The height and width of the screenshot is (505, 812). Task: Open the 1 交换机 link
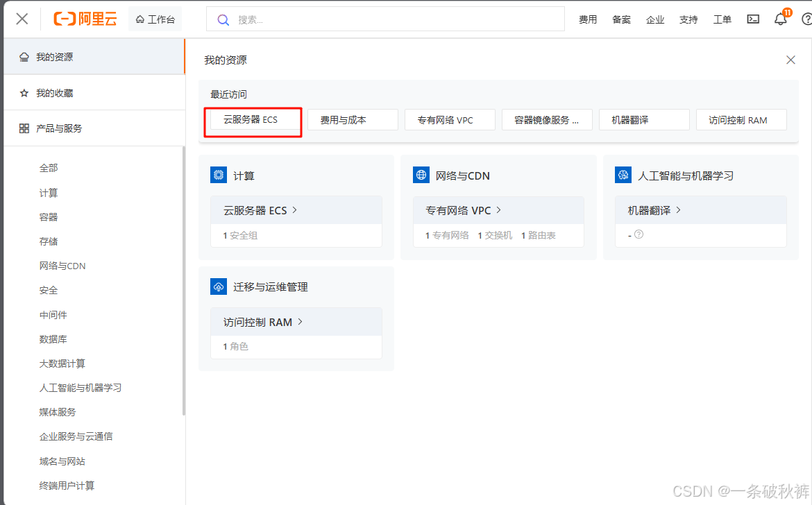coord(495,235)
